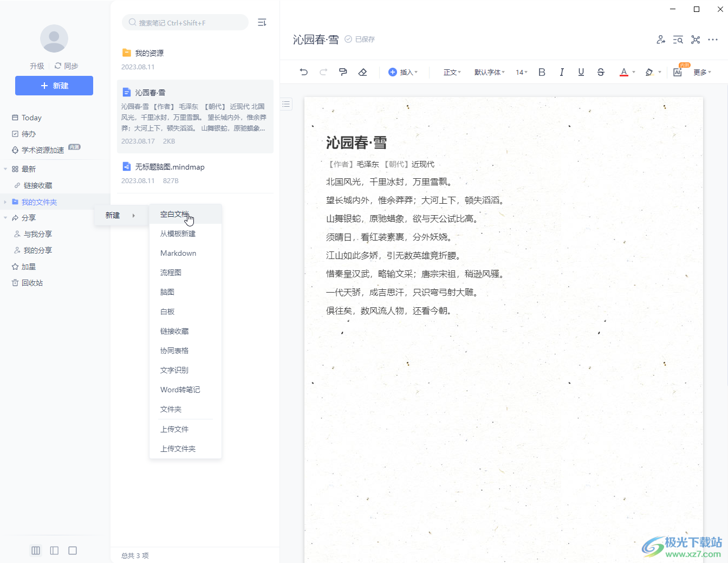Toggle italic formatting
This screenshot has width=728, height=563.
562,72
